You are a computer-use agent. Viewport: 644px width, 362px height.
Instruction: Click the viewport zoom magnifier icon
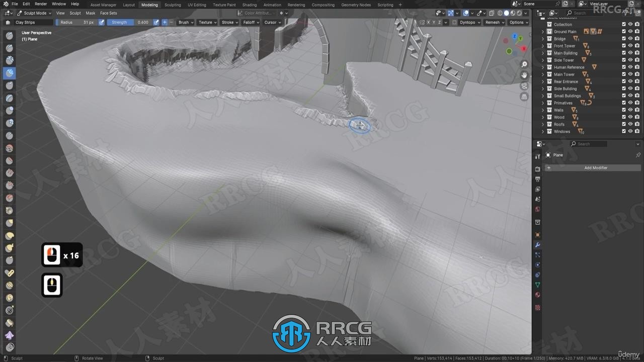tap(524, 64)
